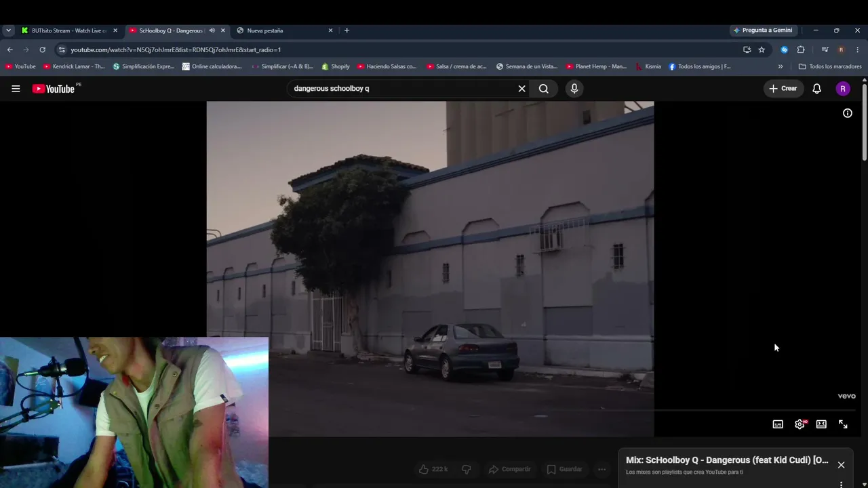This screenshot has width=868, height=488.
Task: Click Pregunta a Gemini
Action: point(763,30)
